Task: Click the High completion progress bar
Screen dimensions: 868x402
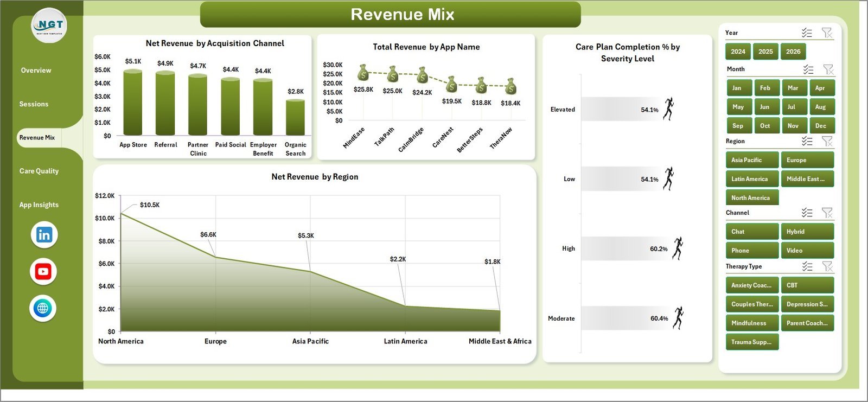Action: click(x=626, y=248)
